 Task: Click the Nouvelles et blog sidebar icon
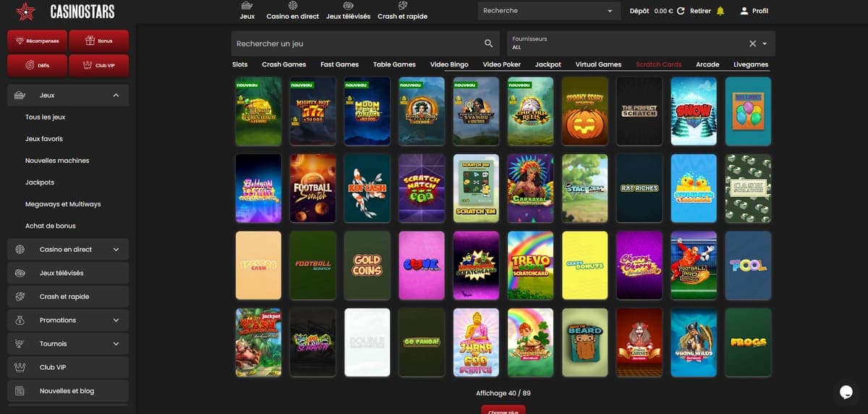[x=20, y=391]
